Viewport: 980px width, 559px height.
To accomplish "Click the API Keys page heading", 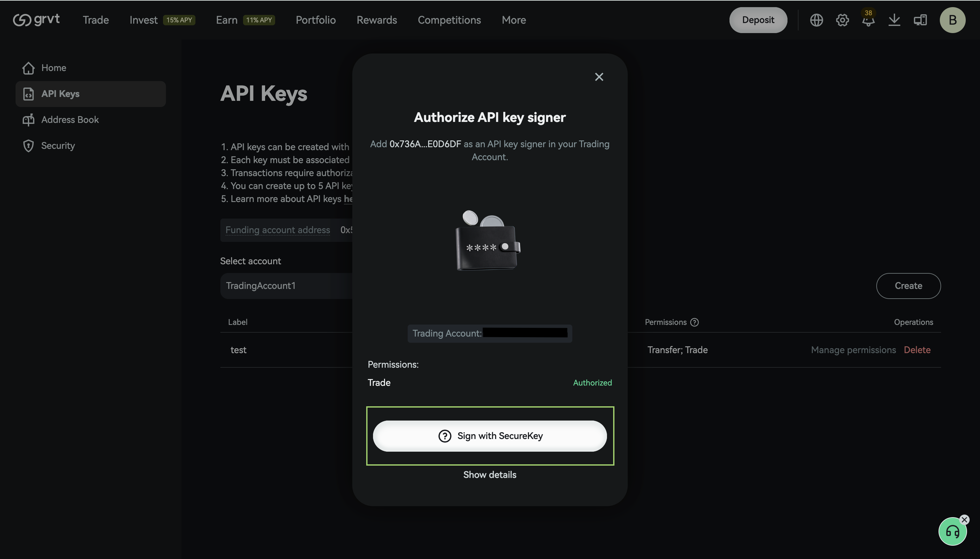I will pyautogui.click(x=263, y=93).
